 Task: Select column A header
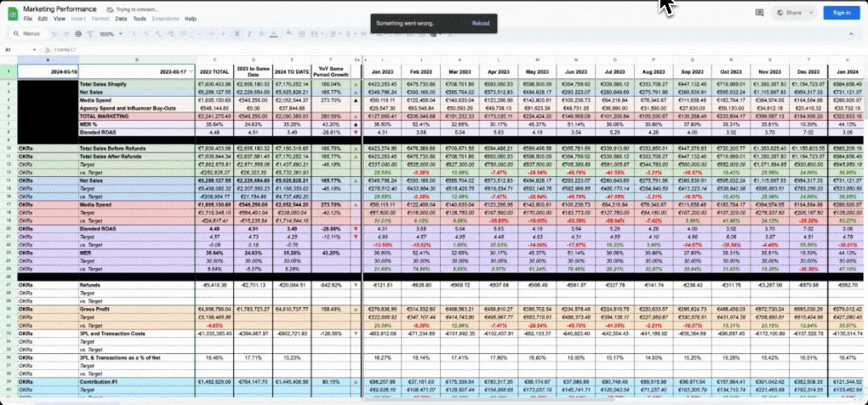(x=48, y=60)
